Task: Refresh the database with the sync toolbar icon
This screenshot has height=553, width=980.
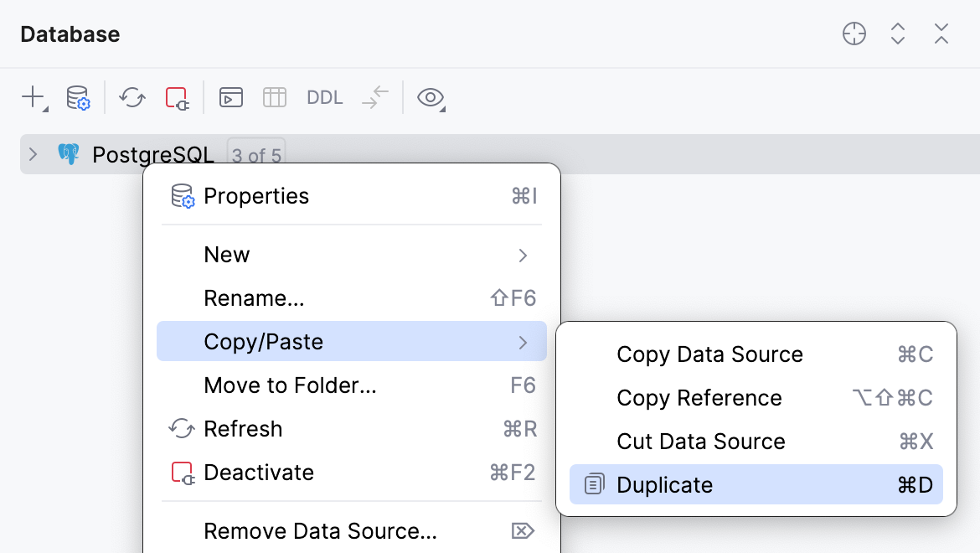Action: tap(132, 97)
